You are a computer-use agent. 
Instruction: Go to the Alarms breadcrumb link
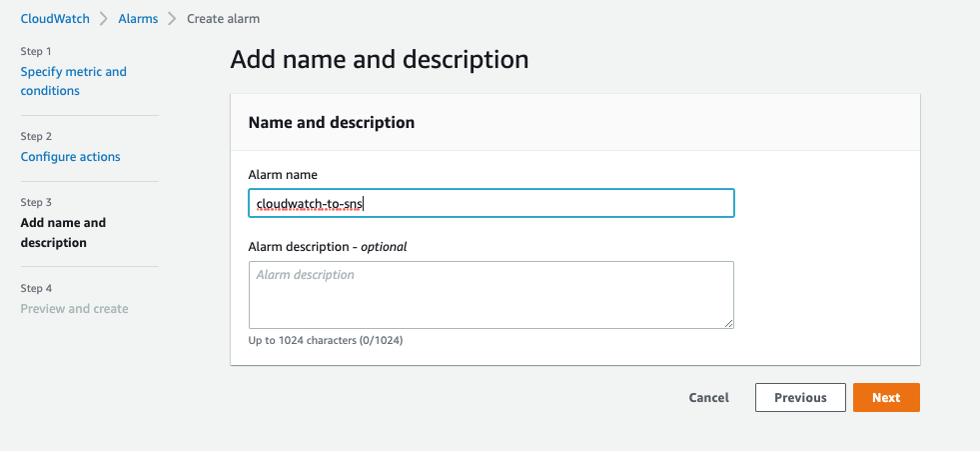[x=138, y=19]
